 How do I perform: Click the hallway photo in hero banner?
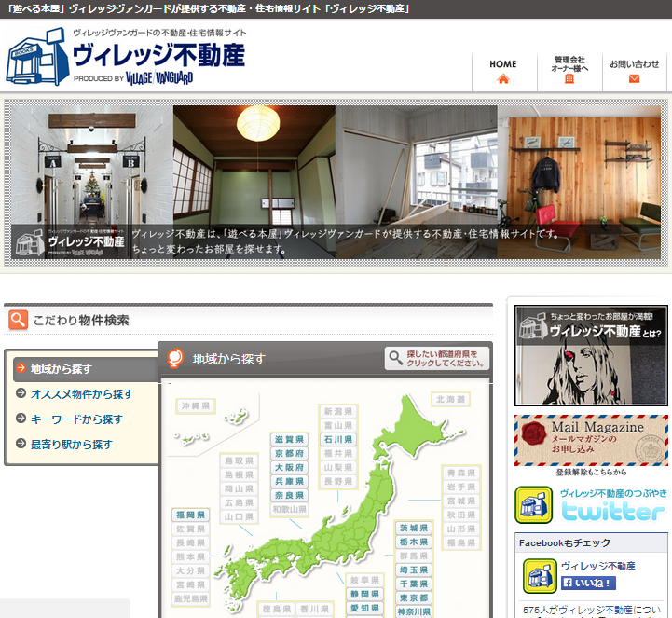click(x=92, y=182)
